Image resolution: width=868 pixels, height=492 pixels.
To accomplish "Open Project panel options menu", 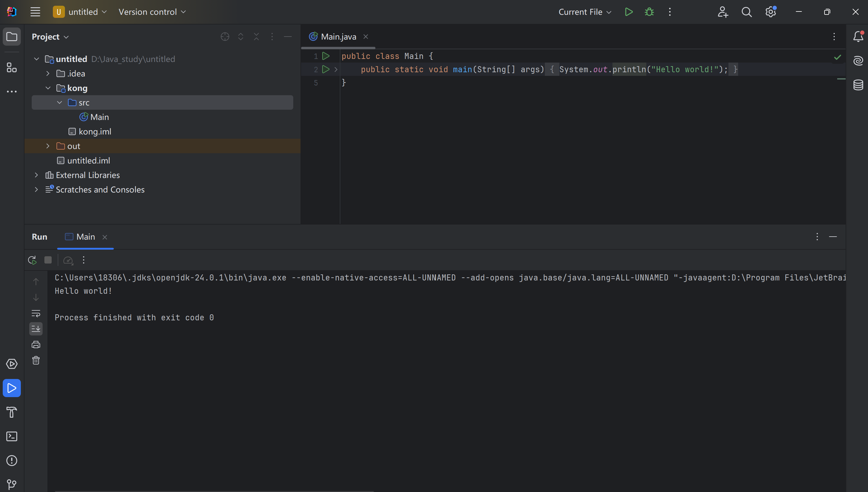I will 272,37.
